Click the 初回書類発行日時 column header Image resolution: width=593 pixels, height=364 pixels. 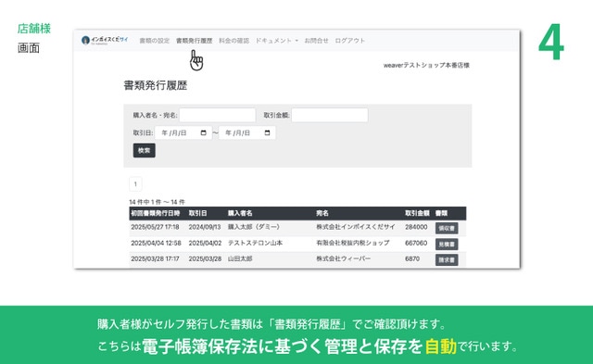coord(156,213)
